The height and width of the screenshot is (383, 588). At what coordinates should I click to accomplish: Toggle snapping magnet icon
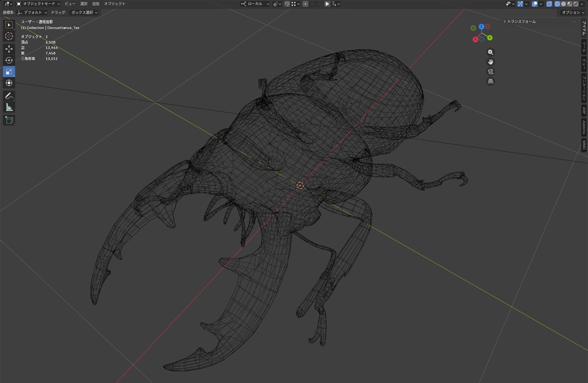(x=287, y=4)
